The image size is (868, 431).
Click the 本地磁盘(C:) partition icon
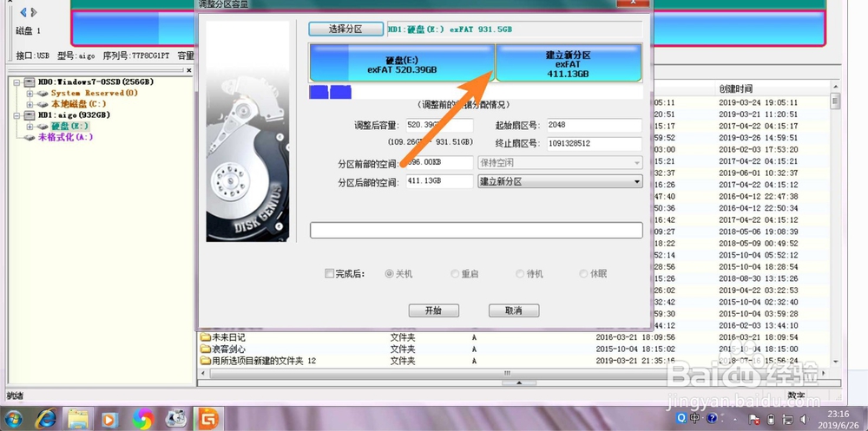pyautogui.click(x=43, y=104)
